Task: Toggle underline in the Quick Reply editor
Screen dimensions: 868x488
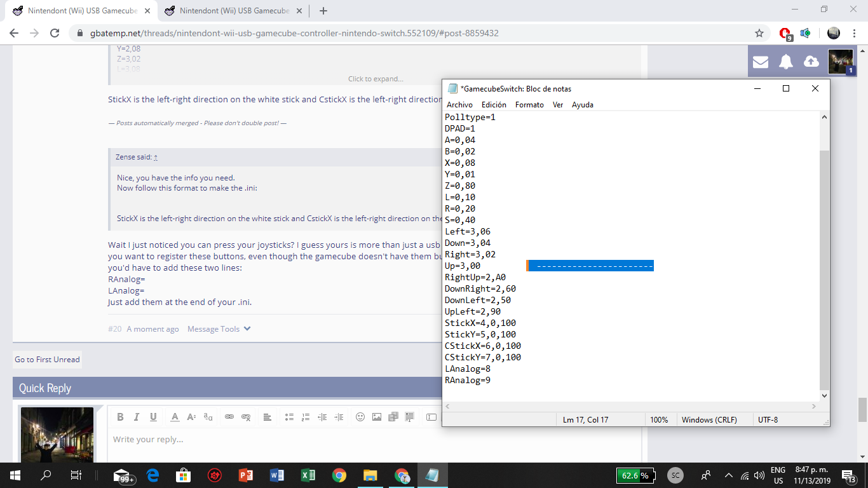Action: point(153,417)
